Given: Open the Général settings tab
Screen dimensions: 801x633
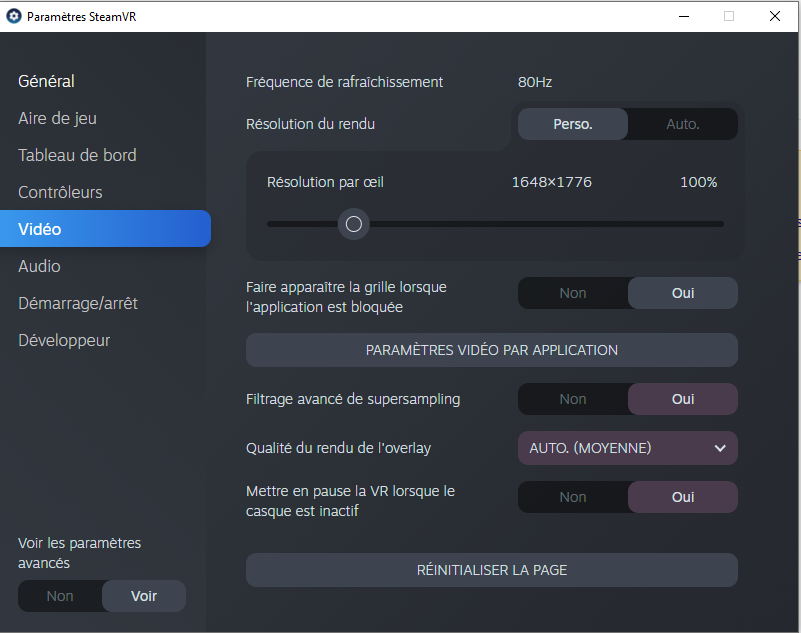Looking at the screenshot, I should (46, 81).
